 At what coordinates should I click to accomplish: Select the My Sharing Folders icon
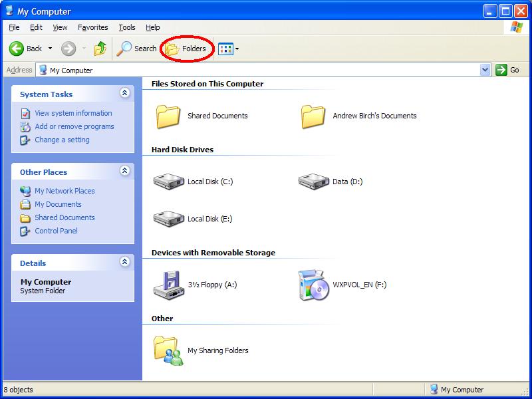tap(169, 350)
